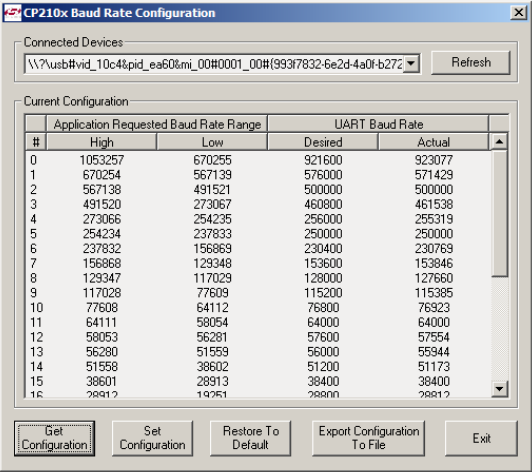Select Desired value 153600
The image size is (532, 472).
click(x=323, y=263)
